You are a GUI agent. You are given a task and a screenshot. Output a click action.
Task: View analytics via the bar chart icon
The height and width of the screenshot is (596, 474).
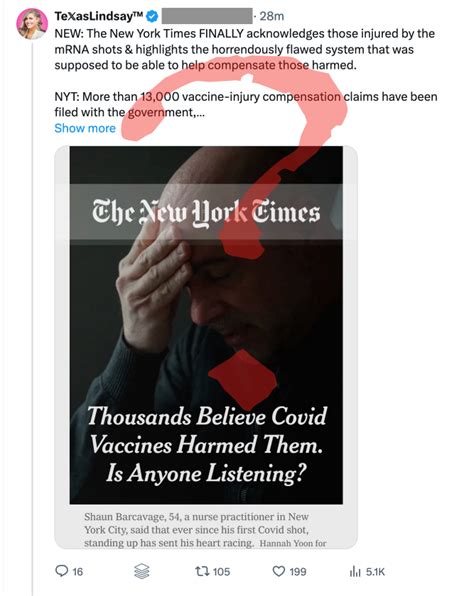355,571
